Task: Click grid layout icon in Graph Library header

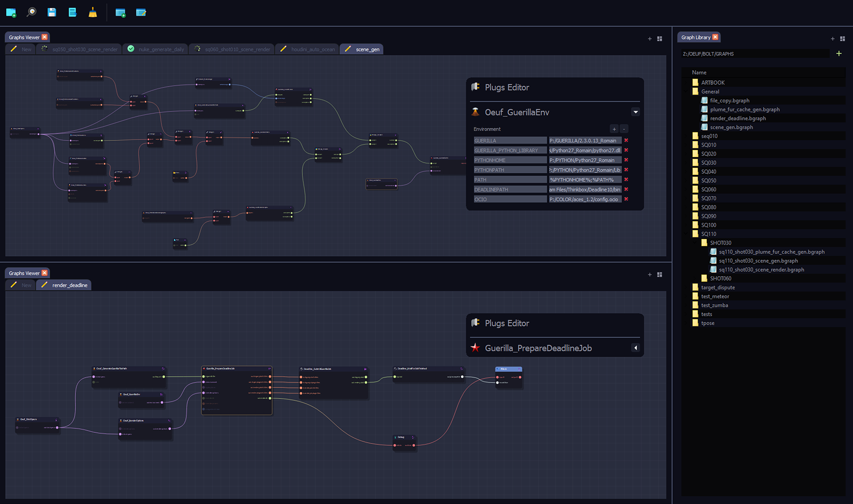Action: click(842, 39)
